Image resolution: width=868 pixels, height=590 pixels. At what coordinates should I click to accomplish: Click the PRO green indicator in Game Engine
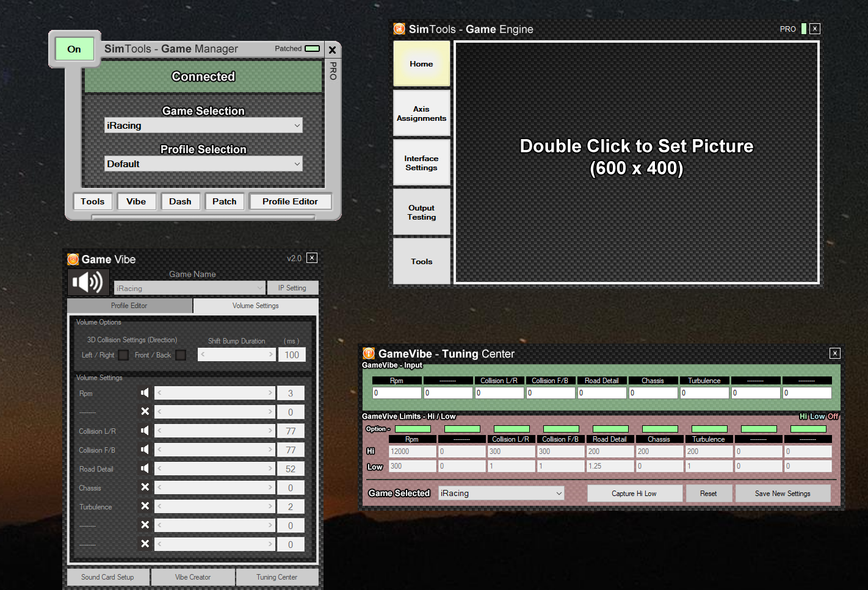click(804, 29)
